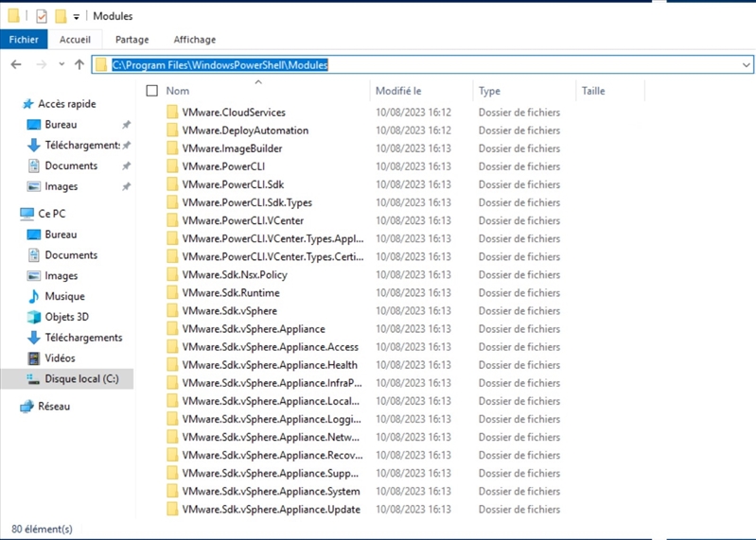756x540 pixels.
Task: Click the Back navigation arrow
Action: [x=16, y=65]
